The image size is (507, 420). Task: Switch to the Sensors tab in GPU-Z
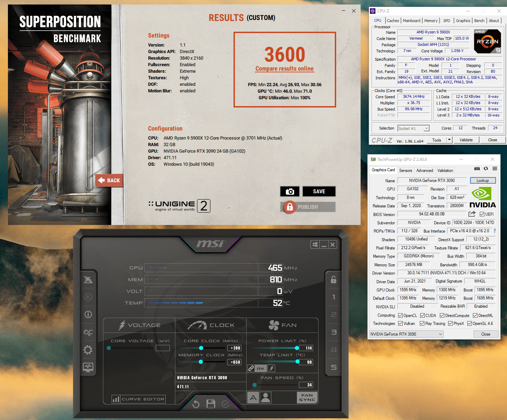pos(405,171)
